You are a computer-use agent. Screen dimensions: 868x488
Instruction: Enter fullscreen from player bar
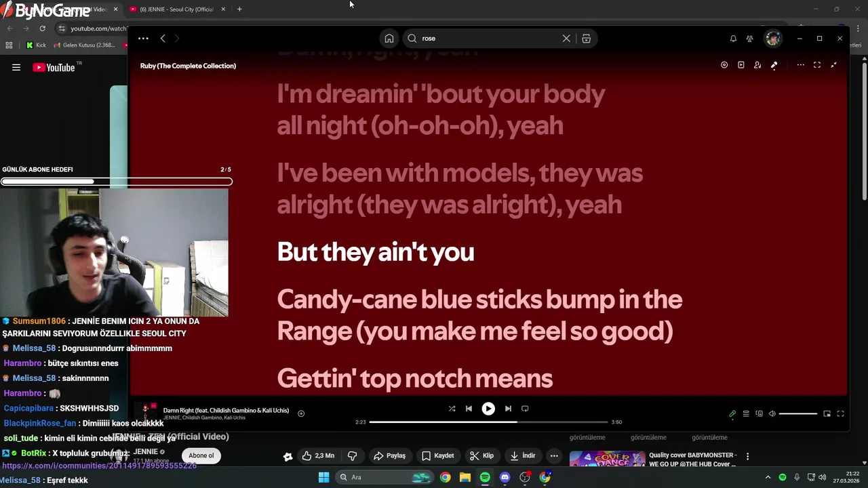point(840,413)
